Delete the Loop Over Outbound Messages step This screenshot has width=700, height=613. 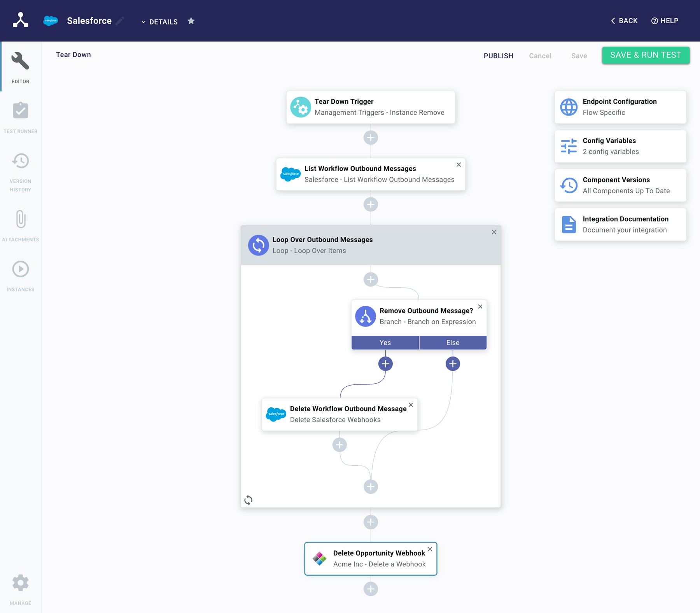click(494, 232)
